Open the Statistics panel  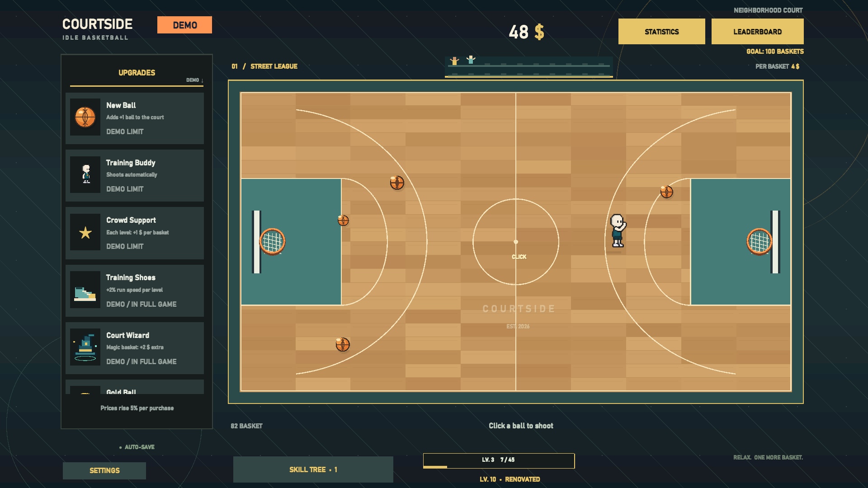click(661, 32)
